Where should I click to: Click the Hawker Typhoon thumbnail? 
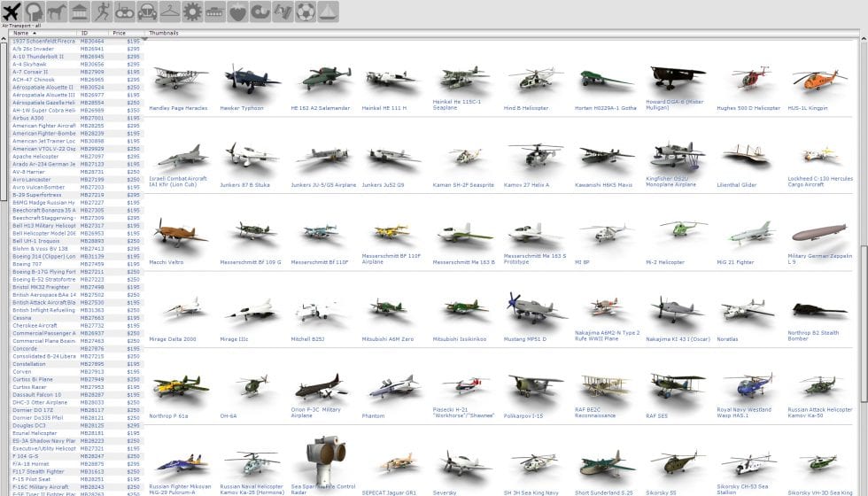coord(241,83)
